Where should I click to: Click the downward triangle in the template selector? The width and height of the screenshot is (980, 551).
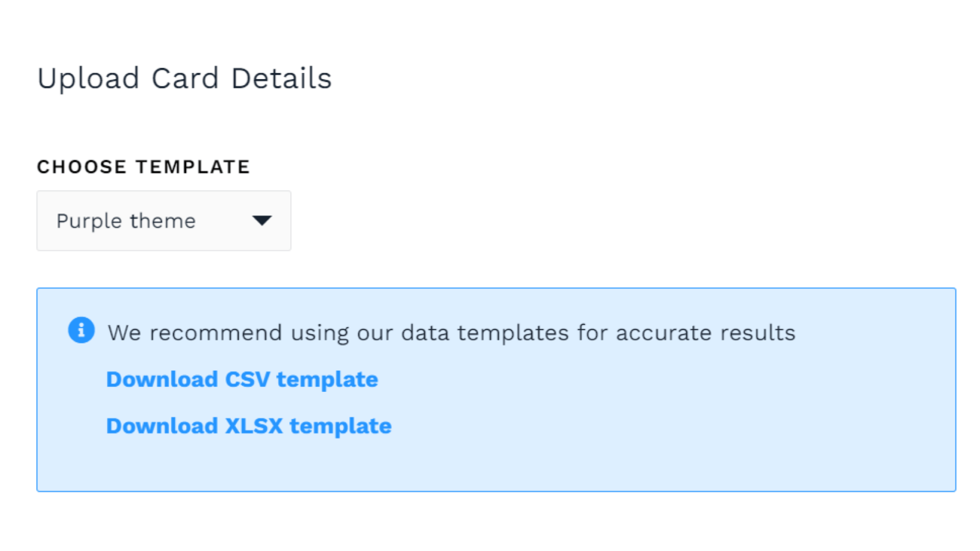coord(263,221)
